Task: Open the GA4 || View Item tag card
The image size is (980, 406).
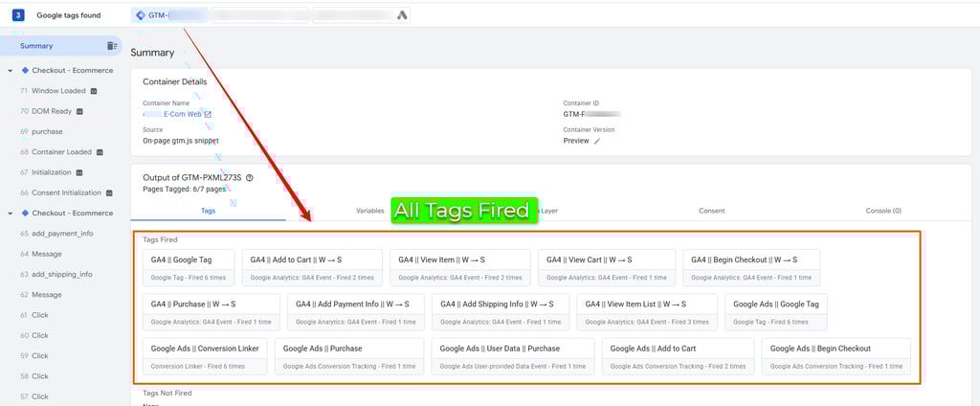Action: coord(460,268)
